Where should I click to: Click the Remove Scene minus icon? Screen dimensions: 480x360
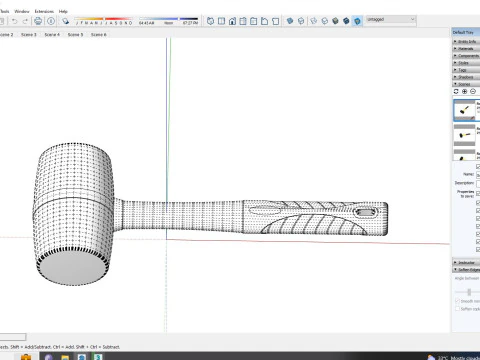473,91
